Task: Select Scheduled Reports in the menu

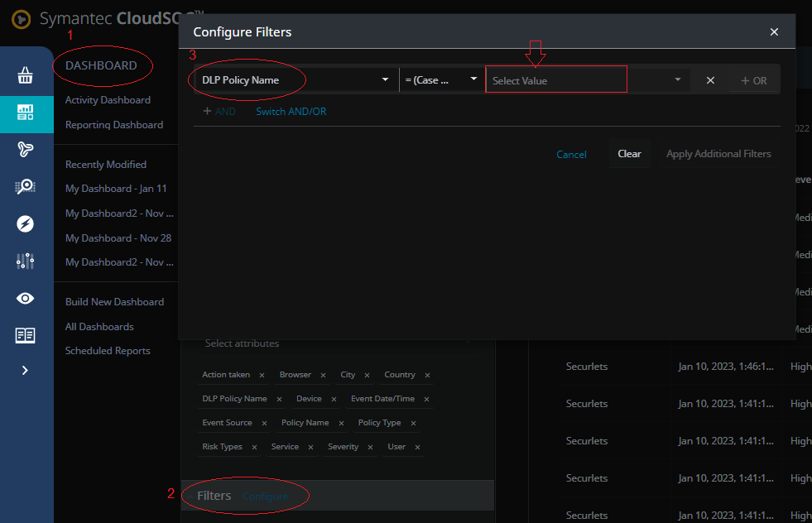Action: coord(108,351)
